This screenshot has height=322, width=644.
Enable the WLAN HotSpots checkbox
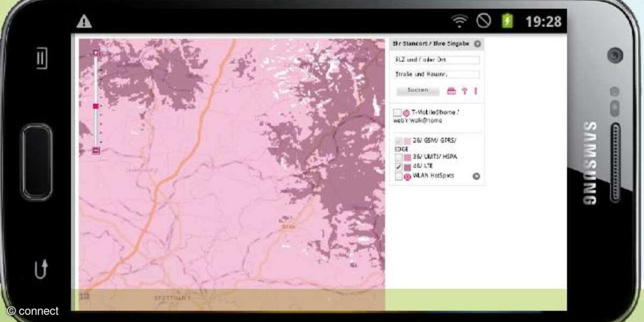[399, 176]
